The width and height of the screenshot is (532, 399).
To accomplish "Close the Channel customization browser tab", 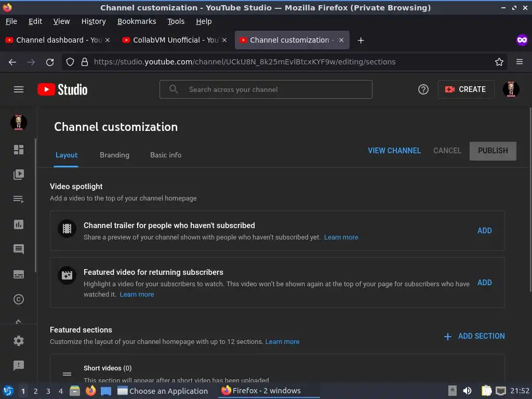I will pyautogui.click(x=341, y=40).
